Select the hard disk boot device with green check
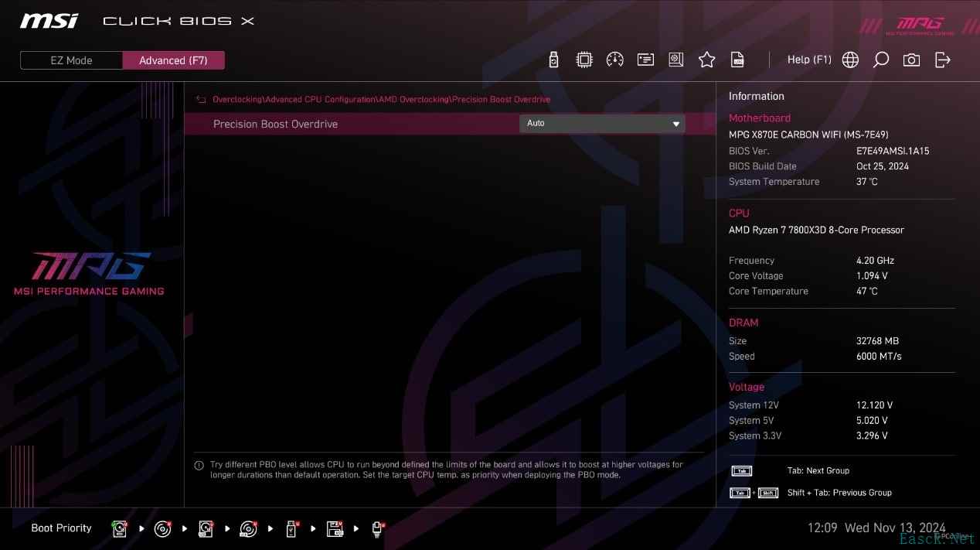Screen dimensions: 980x550 tap(120, 528)
